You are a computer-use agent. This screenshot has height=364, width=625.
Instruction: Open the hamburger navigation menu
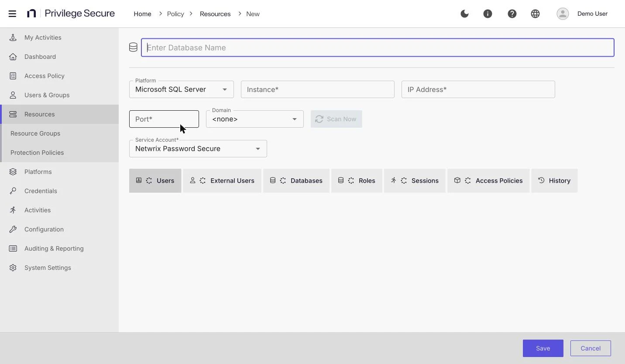[12, 14]
